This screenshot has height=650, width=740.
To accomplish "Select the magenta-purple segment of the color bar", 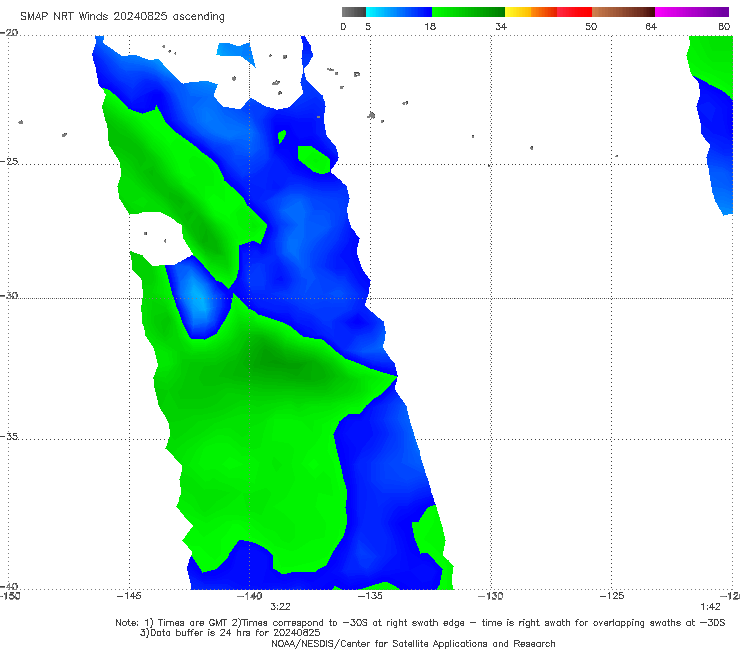I will (692, 12).
